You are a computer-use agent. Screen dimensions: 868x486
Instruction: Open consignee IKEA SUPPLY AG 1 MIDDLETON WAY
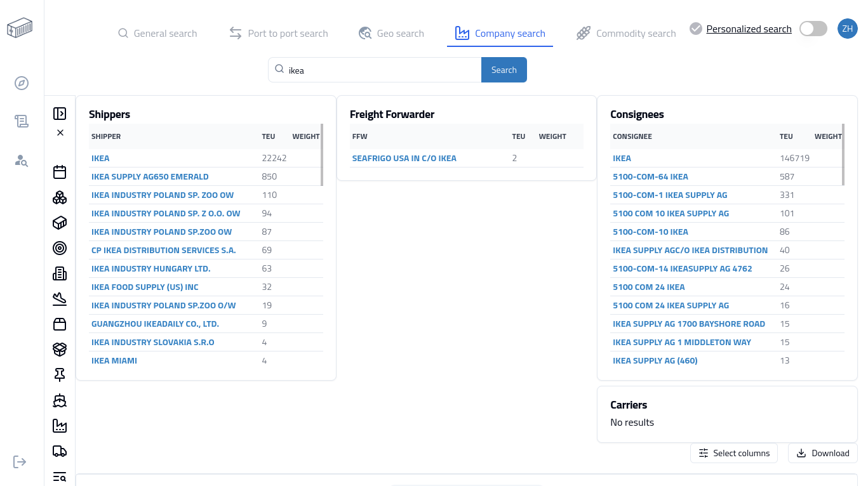pyautogui.click(x=682, y=342)
